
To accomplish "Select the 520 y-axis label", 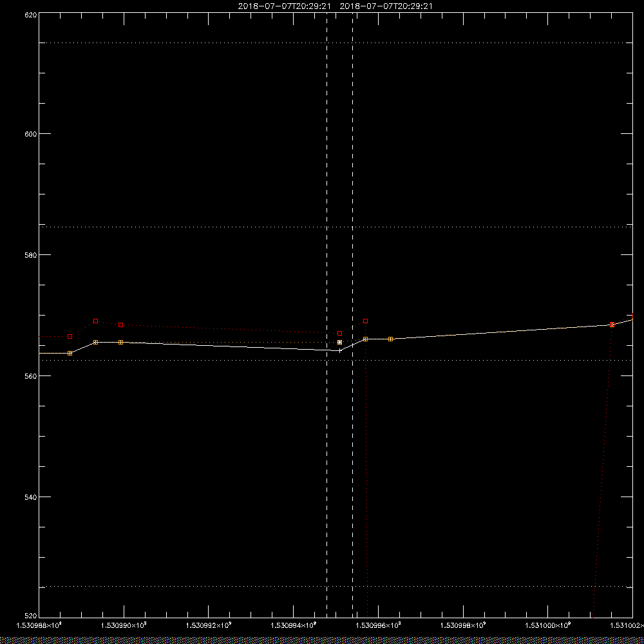I will (31, 616).
